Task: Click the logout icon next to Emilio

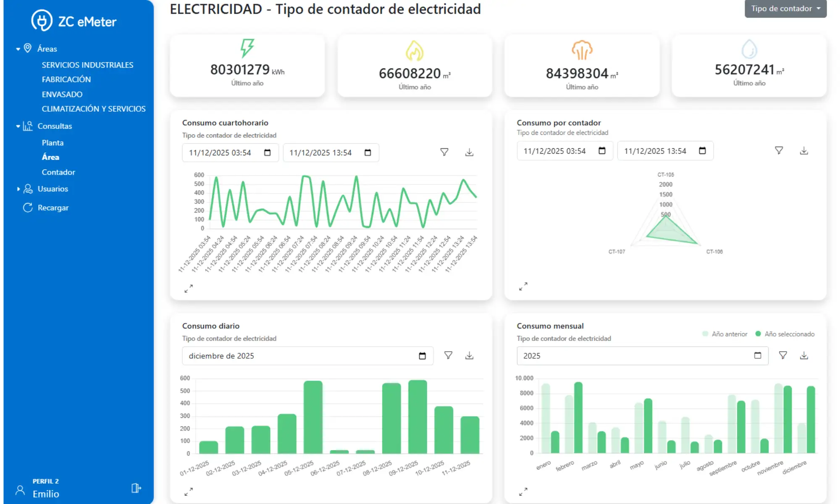Action: pyautogui.click(x=136, y=488)
